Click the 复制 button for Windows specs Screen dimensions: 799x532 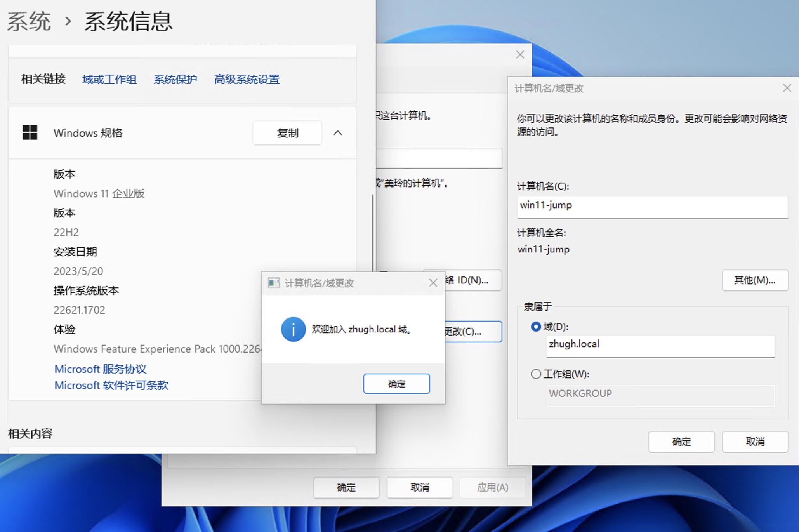click(x=287, y=133)
